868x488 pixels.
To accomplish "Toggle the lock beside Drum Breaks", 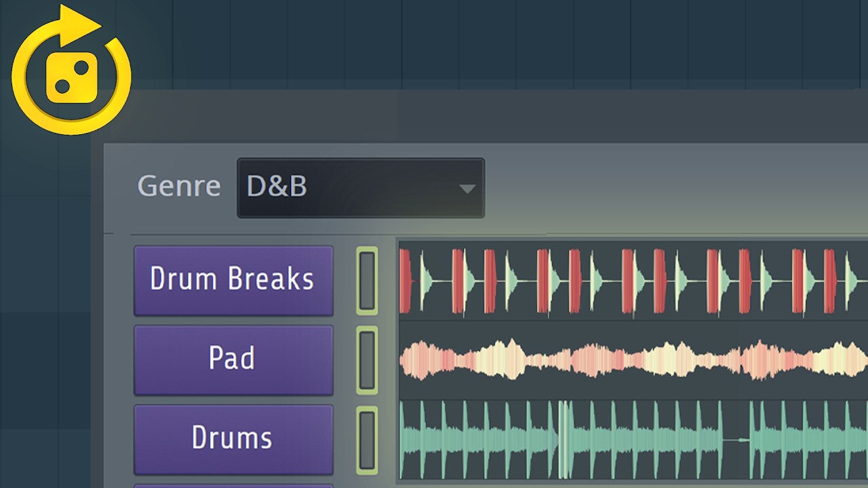I will click(367, 281).
